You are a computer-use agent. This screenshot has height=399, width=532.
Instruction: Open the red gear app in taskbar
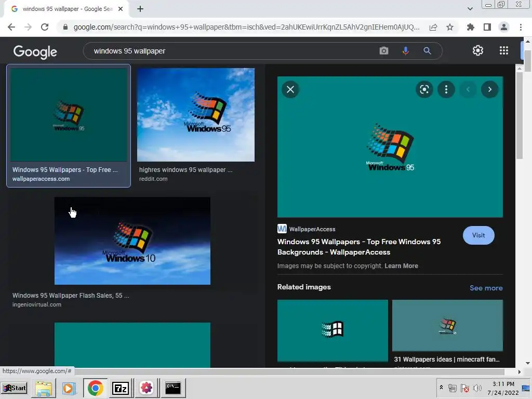pyautogui.click(x=147, y=388)
